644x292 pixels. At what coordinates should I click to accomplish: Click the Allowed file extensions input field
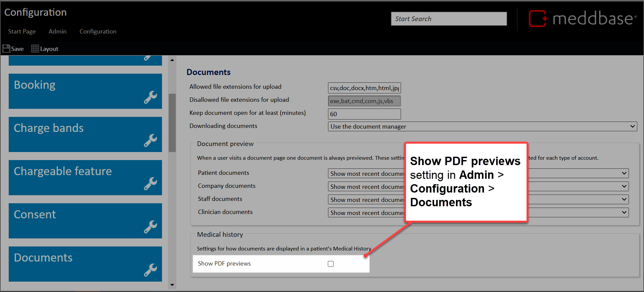point(364,88)
